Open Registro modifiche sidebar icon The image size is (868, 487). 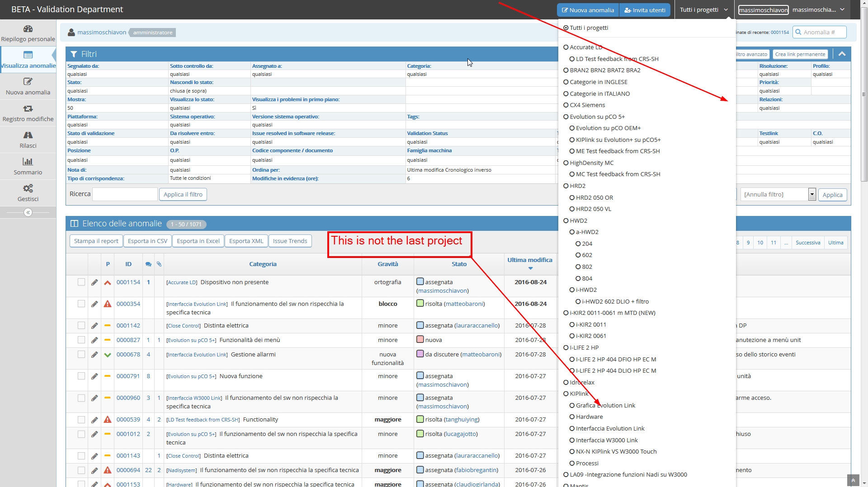pyautogui.click(x=28, y=108)
